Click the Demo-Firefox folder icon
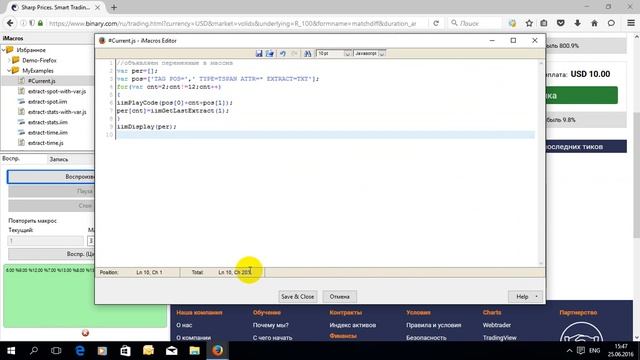The height and width of the screenshot is (360, 640). 16,60
